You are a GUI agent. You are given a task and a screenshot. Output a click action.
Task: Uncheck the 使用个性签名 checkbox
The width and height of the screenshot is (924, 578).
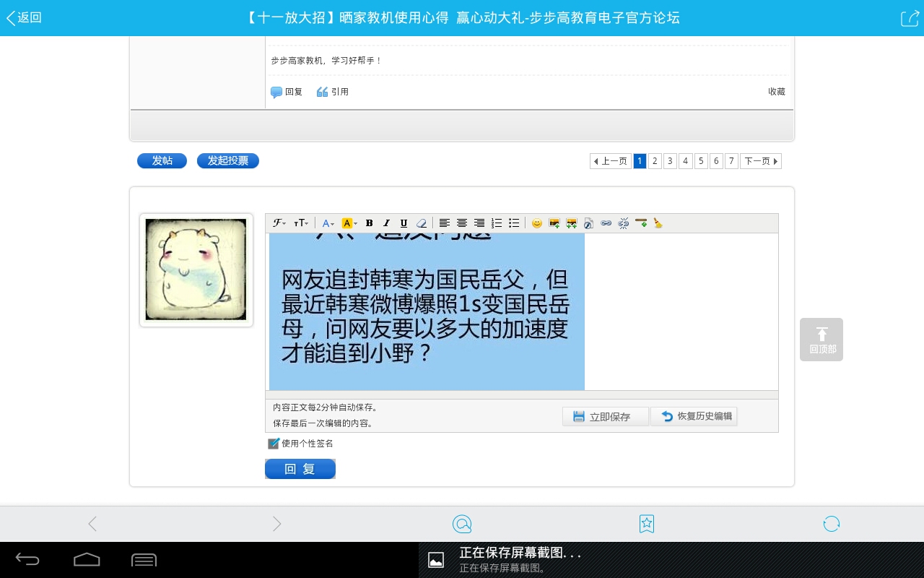point(273,444)
